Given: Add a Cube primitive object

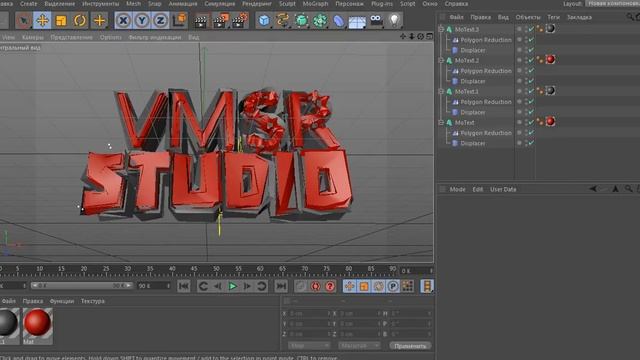Looking at the screenshot, I should pos(264,20).
